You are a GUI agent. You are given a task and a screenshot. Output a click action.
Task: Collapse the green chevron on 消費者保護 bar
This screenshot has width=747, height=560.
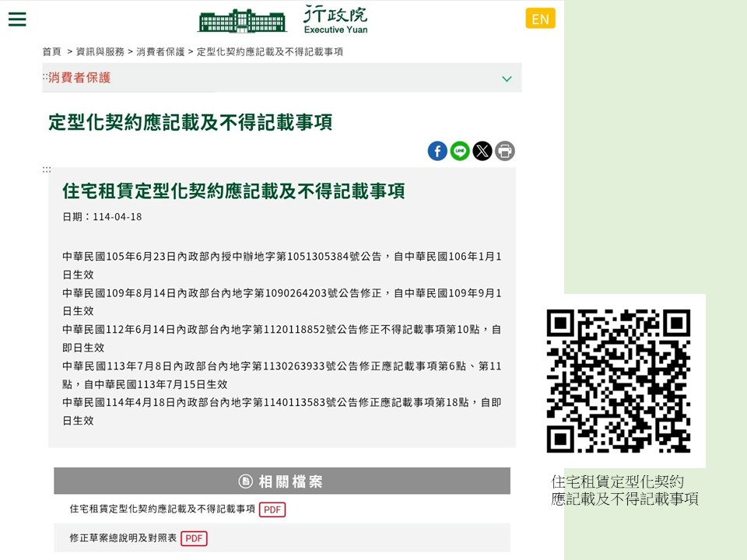point(507,79)
